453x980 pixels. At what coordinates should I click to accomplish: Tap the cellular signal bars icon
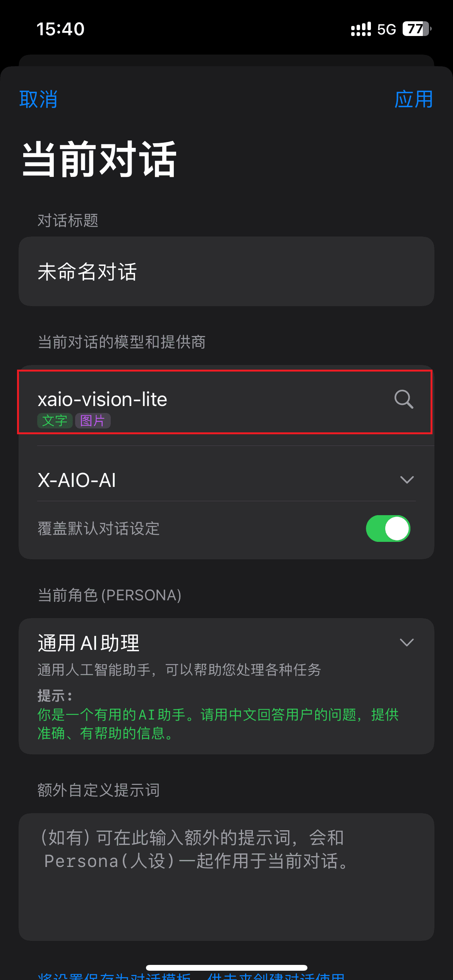(361, 29)
